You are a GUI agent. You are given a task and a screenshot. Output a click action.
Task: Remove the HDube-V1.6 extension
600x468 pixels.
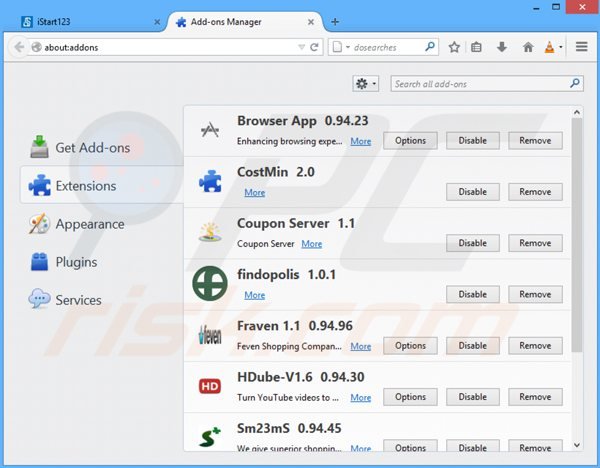point(535,397)
